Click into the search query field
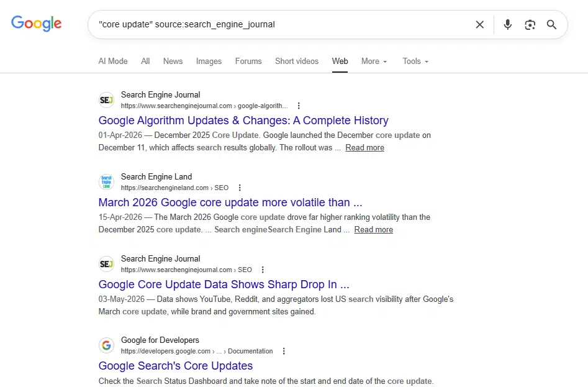This screenshot has height=387, width=588. (281, 24)
